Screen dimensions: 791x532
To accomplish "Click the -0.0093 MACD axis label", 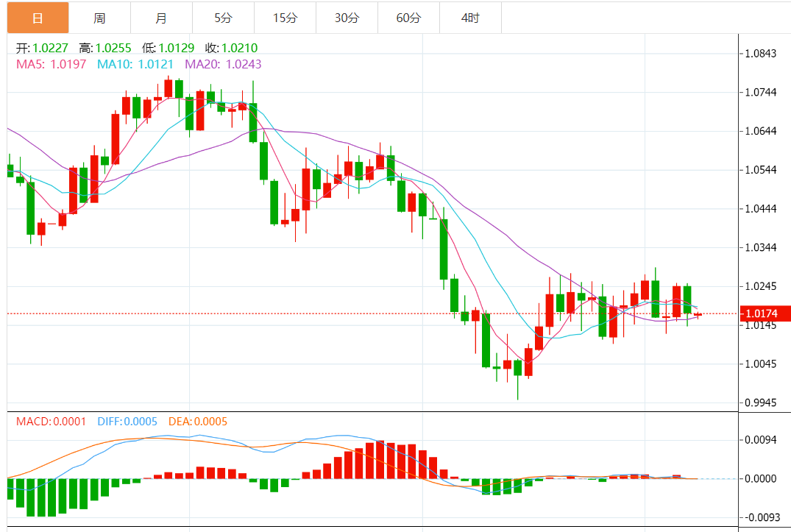I will 762,517.
